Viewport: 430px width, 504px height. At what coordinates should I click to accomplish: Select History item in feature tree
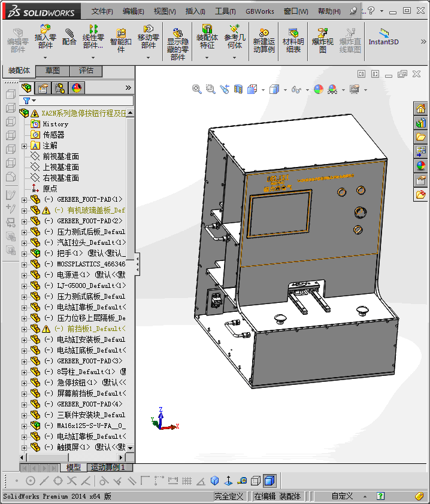(55, 124)
